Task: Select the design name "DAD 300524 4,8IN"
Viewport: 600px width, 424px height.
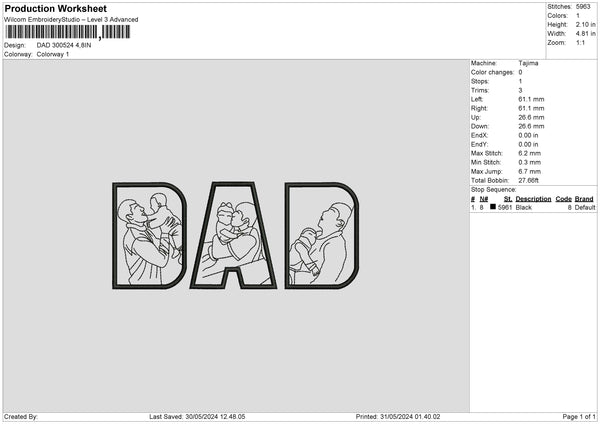Action: [x=64, y=45]
